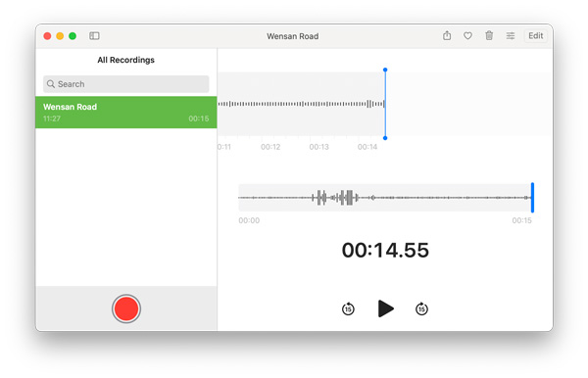Mark recording as favorite with heart icon

click(x=467, y=36)
